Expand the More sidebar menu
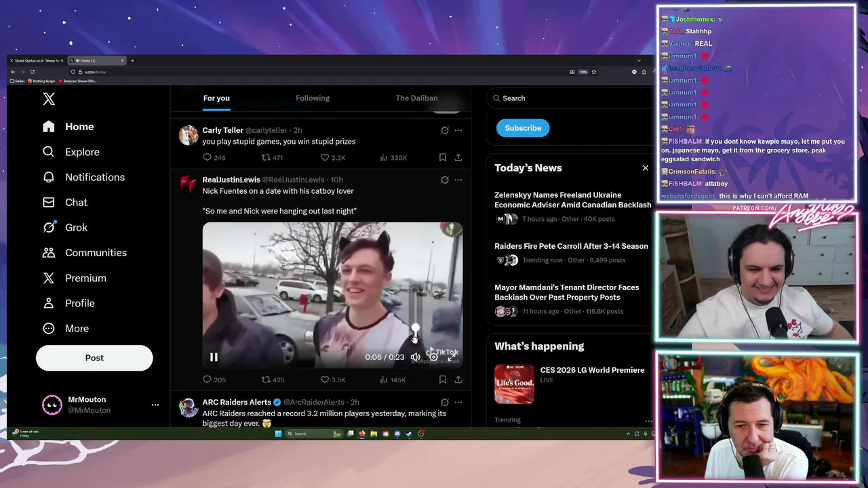 (65, 328)
